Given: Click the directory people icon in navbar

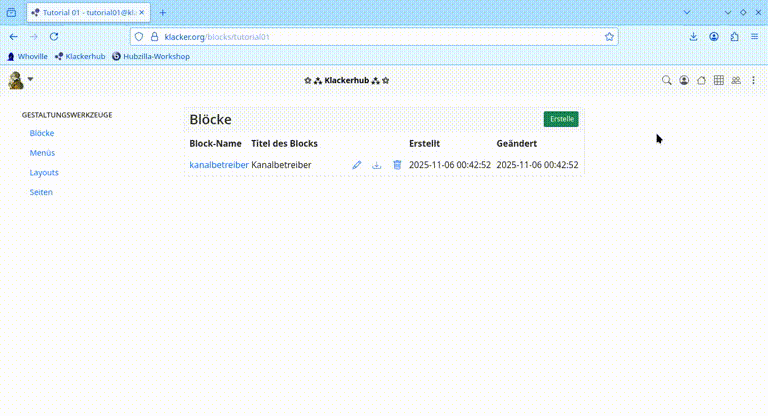Looking at the screenshot, I should [736, 80].
